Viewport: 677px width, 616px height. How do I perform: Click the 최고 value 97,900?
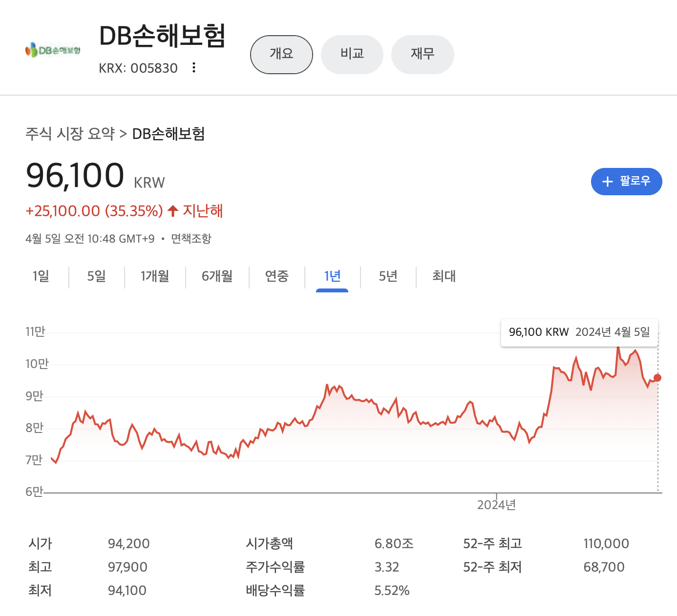pos(127,567)
